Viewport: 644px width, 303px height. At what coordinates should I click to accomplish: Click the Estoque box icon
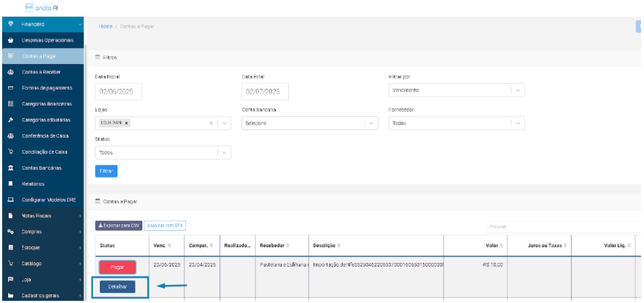[x=11, y=248]
